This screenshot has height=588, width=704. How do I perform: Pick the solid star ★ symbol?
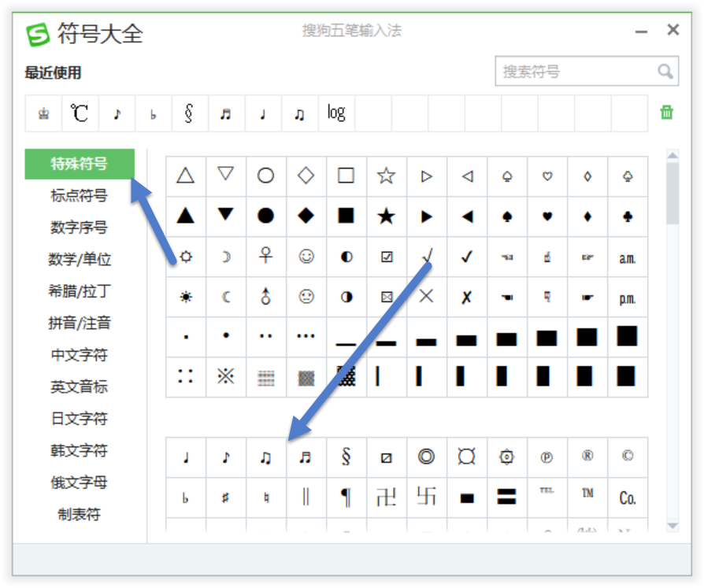pyautogui.click(x=386, y=216)
